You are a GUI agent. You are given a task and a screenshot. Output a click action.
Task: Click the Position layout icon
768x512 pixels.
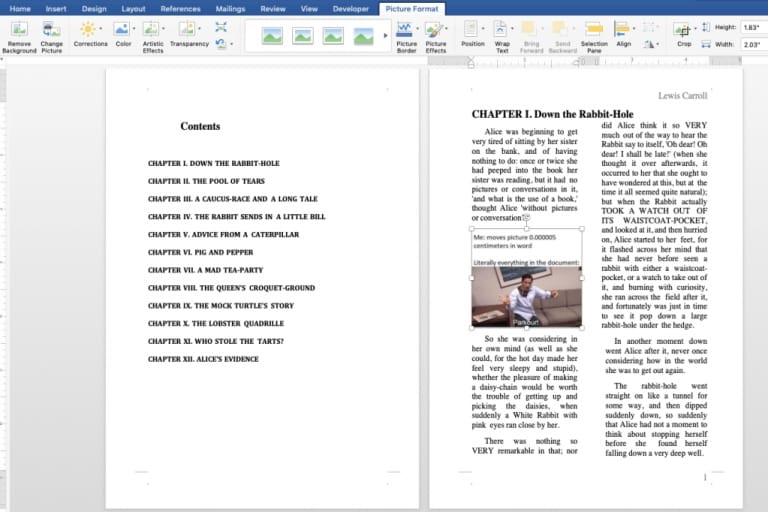(471, 28)
